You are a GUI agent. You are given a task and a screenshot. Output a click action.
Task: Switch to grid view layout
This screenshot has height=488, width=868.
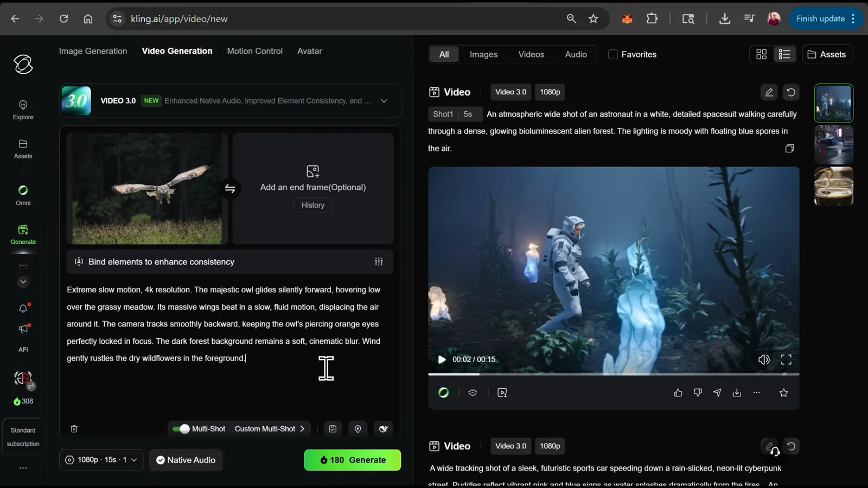pyautogui.click(x=762, y=54)
